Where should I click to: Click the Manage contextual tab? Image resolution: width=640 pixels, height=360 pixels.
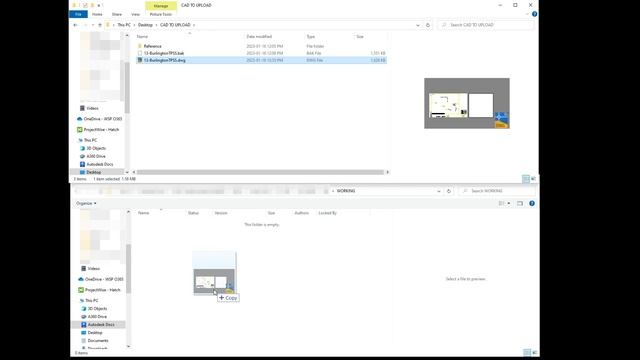point(161,6)
